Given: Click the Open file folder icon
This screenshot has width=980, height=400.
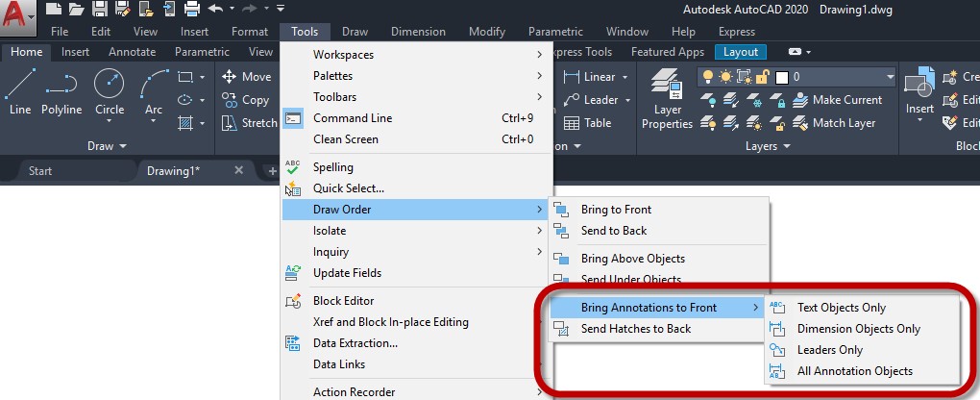Looking at the screenshot, I should pos(76,9).
